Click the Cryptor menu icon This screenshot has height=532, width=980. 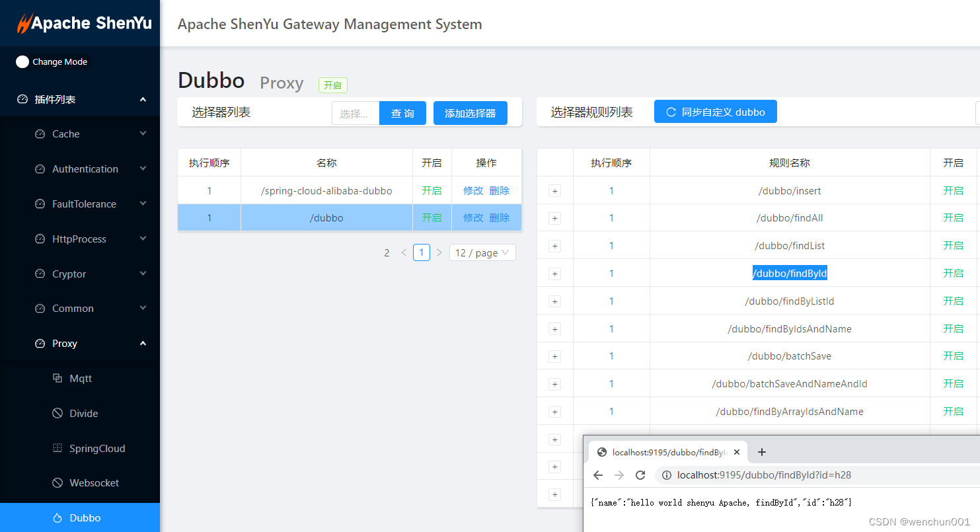point(40,274)
